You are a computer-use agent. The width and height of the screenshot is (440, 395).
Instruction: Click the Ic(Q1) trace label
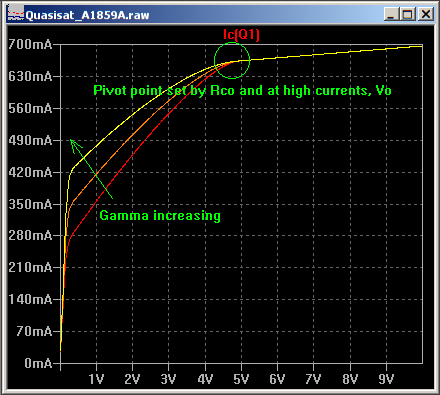[x=241, y=34]
